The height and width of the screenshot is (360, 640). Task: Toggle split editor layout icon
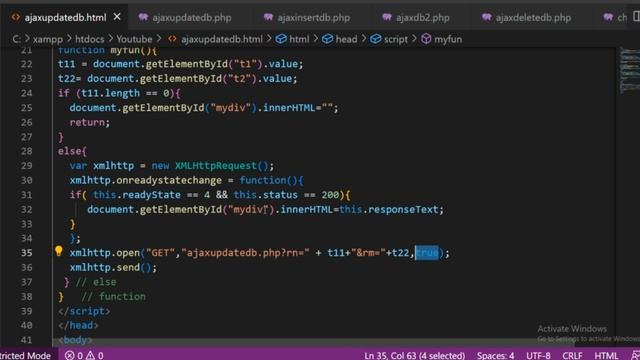[x=636, y=17]
